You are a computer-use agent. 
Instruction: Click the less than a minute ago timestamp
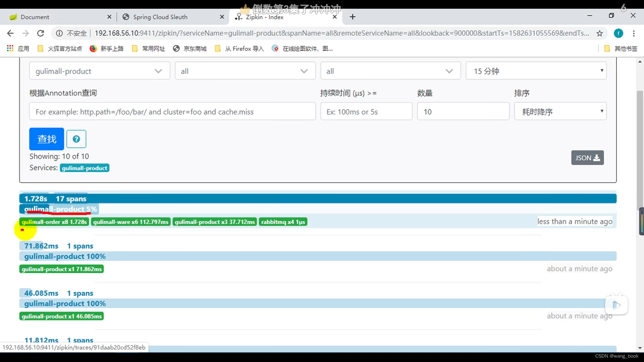tap(575, 222)
